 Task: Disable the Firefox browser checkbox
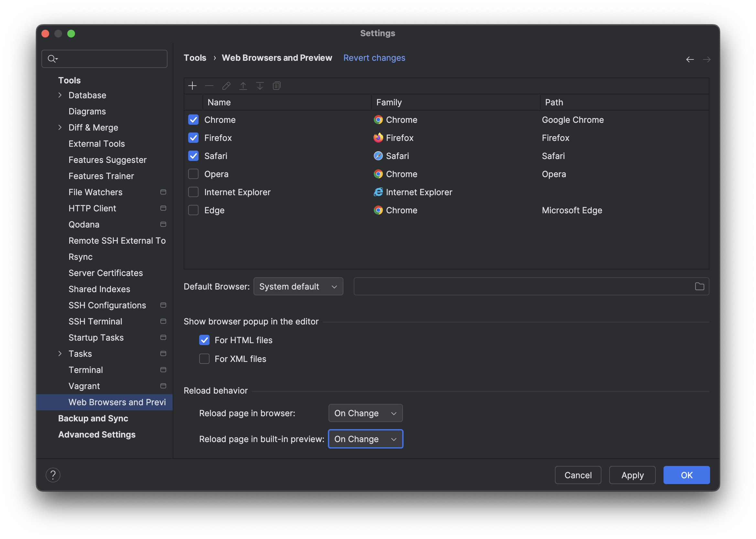pos(193,138)
